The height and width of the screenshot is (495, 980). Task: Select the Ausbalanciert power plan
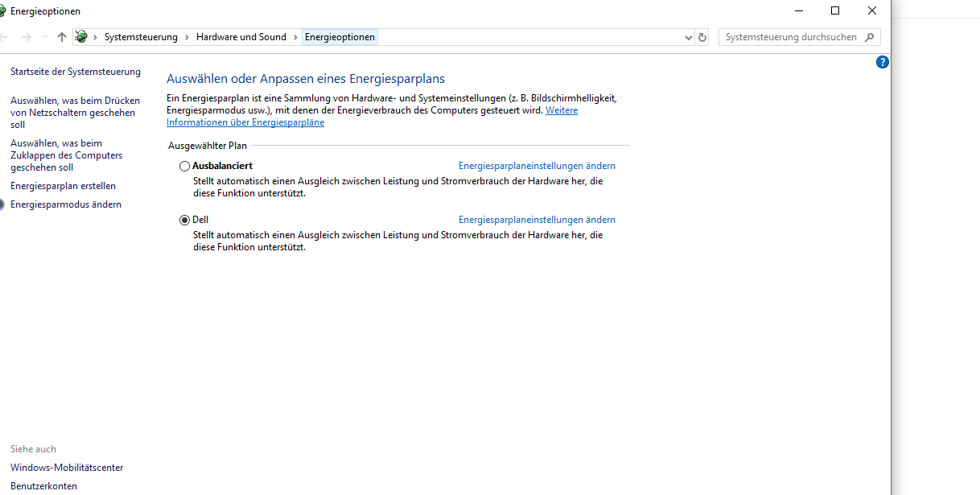[x=185, y=166]
